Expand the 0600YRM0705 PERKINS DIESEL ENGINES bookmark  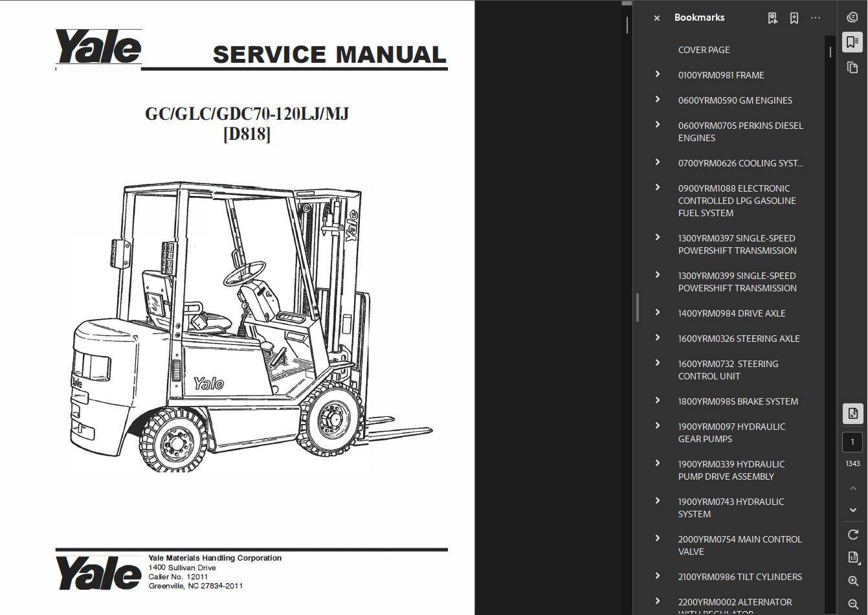point(658,125)
